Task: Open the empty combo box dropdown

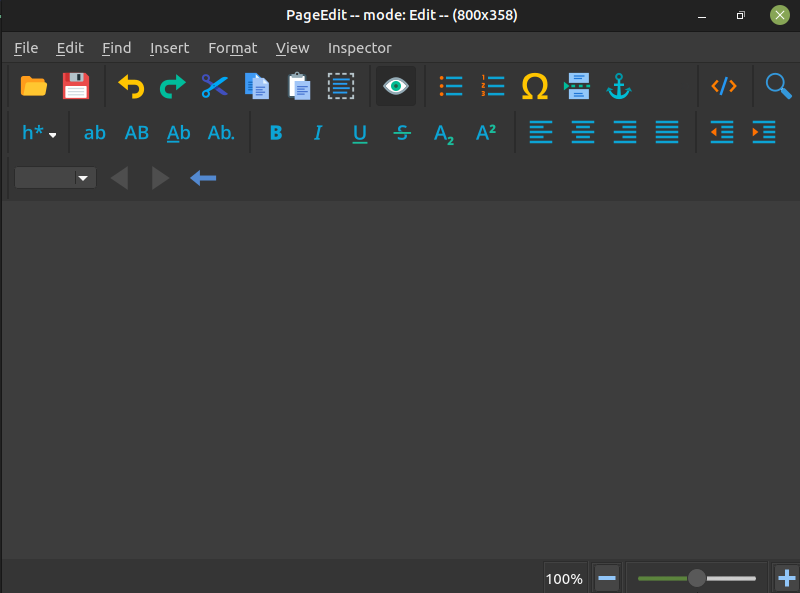Action: click(55, 178)
